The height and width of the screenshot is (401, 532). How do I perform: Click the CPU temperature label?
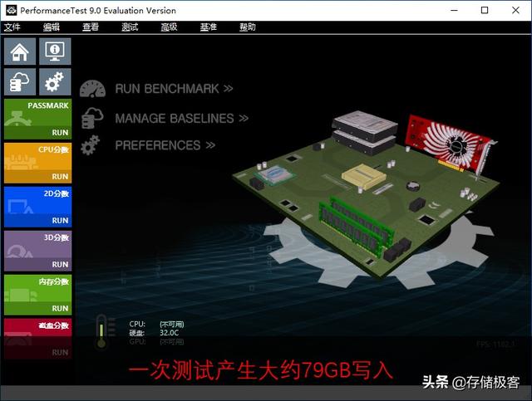tap(137, 324)
